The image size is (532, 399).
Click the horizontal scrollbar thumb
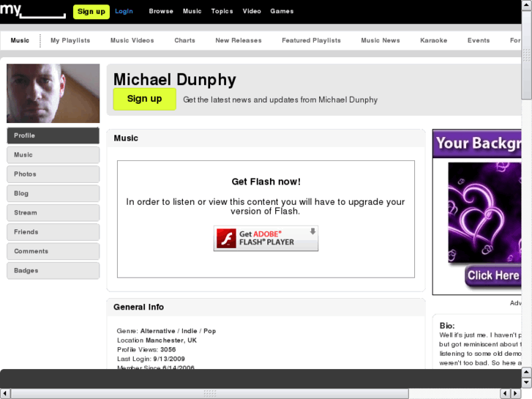click(210, 393)
